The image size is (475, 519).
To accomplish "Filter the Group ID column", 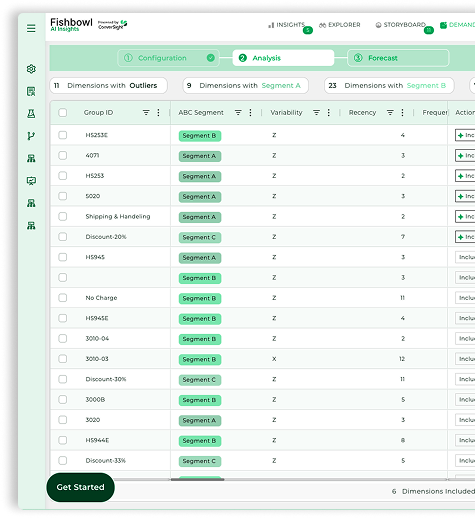I will (x=146, y=113).
